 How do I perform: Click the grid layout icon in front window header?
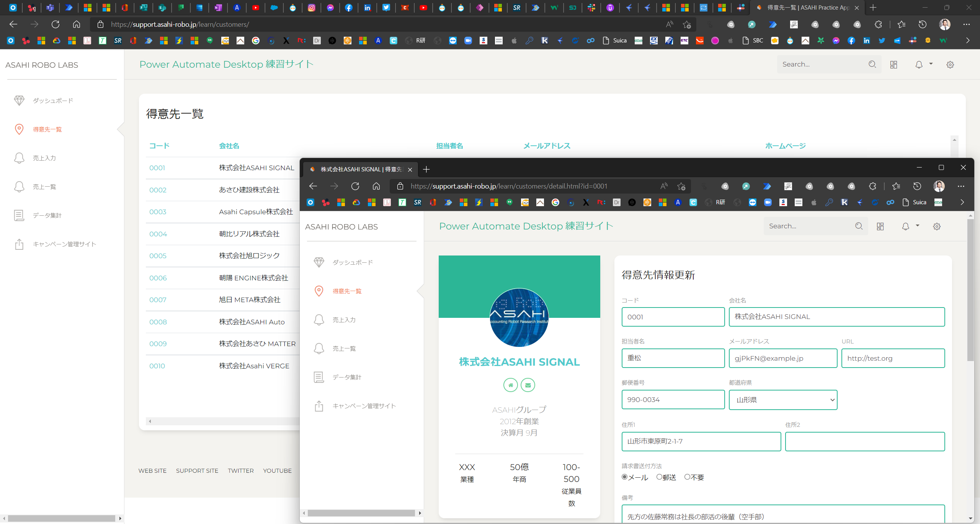880,226
